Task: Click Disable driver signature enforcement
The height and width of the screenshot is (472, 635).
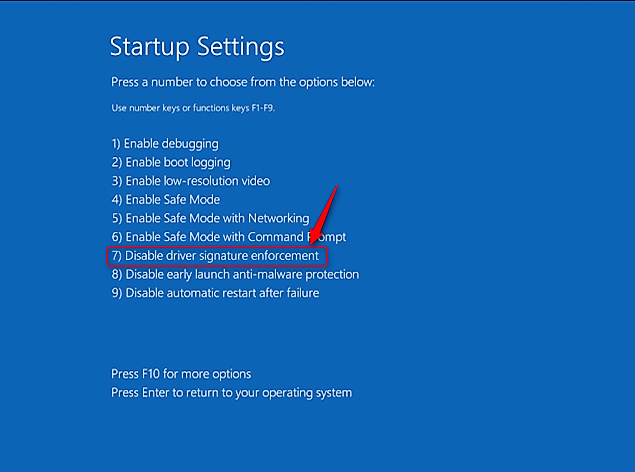Action: 215,256
